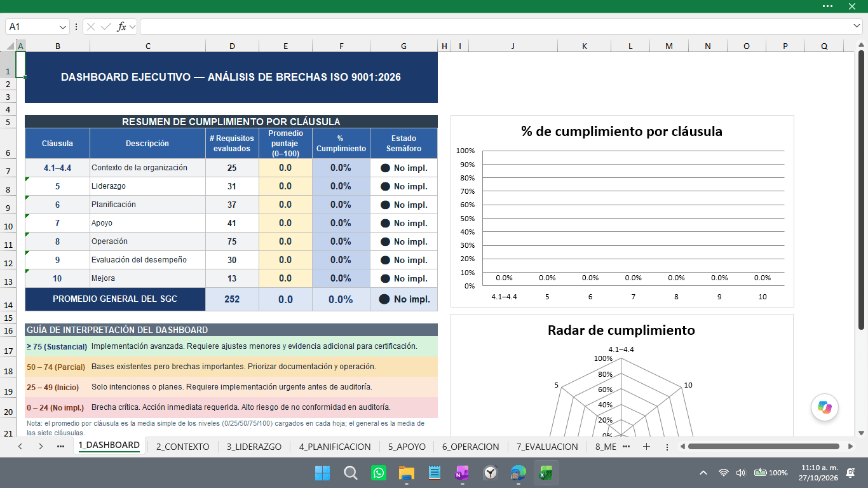Screen dimensions: 868x488
Task: Click the '75' requisitos cell for Operación
Action: tap(232, 241)
